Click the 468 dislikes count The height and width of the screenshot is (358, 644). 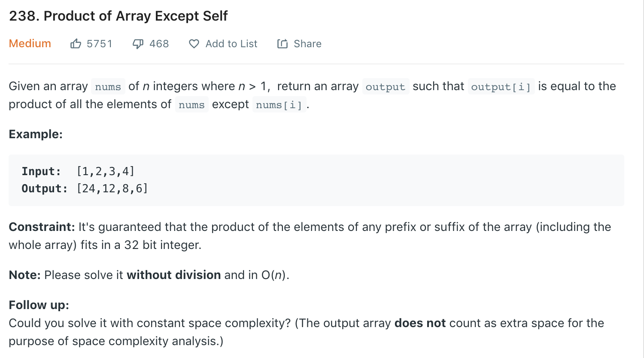159,44
